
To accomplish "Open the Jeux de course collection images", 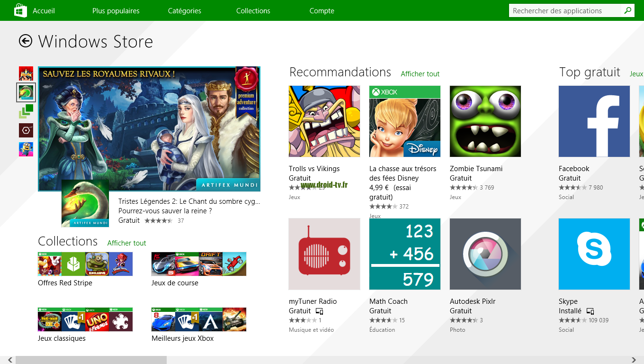I will coord(199,264).
